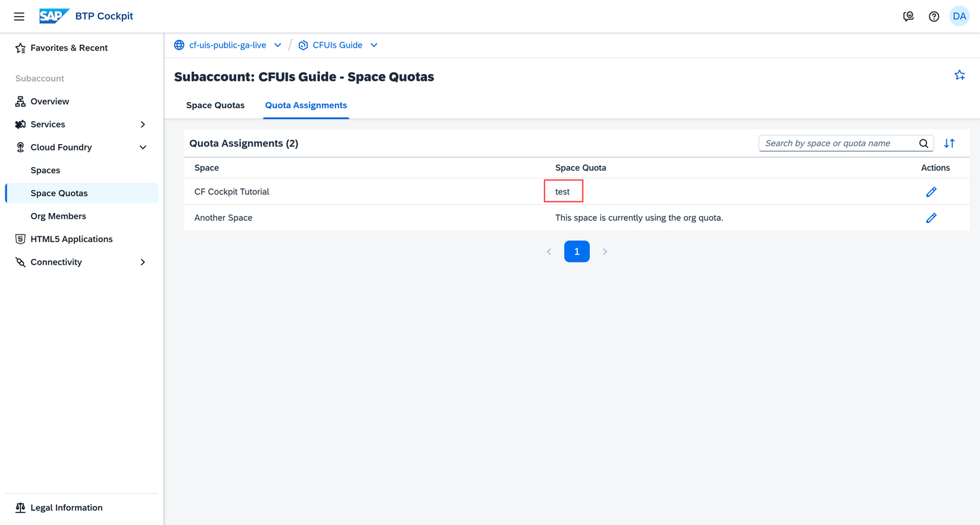Edit quota assignment for Another Space
980x525 pixels.
(931, 218)
